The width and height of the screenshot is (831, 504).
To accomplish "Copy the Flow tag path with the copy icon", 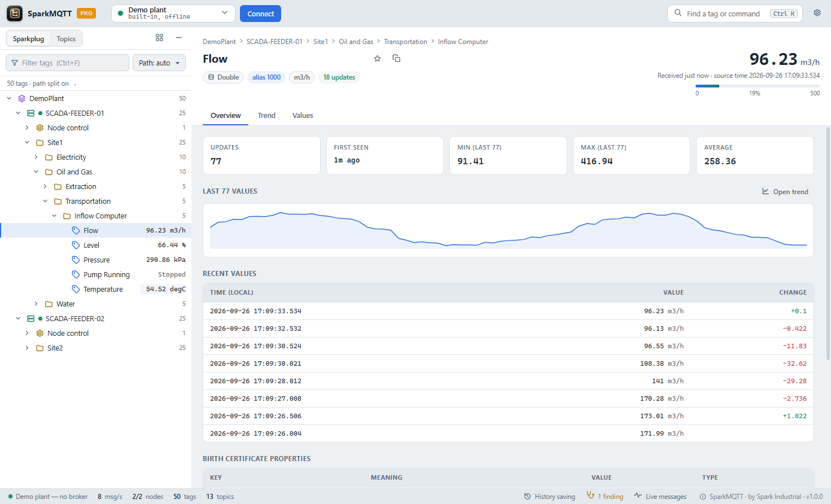I will point(396,59).
